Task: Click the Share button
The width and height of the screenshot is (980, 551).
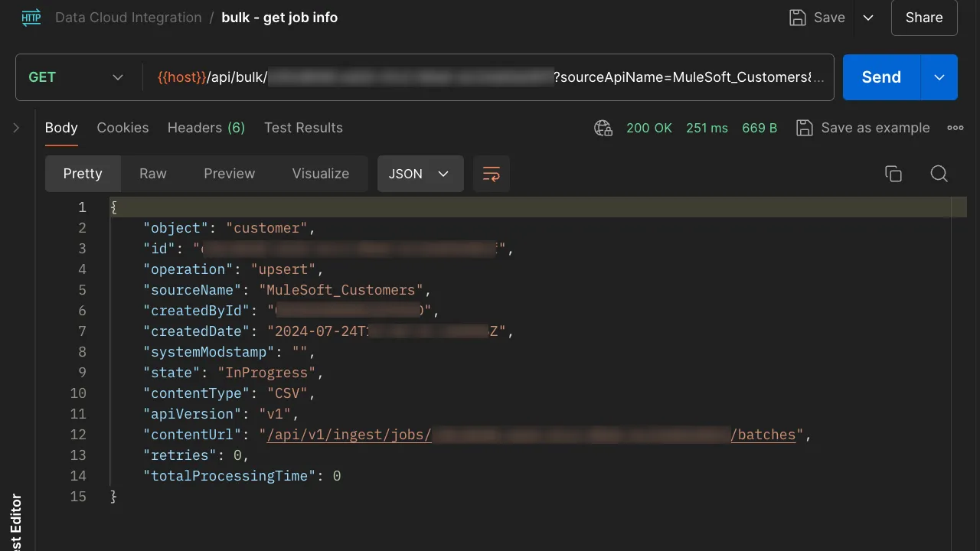Action: [924, 18]
